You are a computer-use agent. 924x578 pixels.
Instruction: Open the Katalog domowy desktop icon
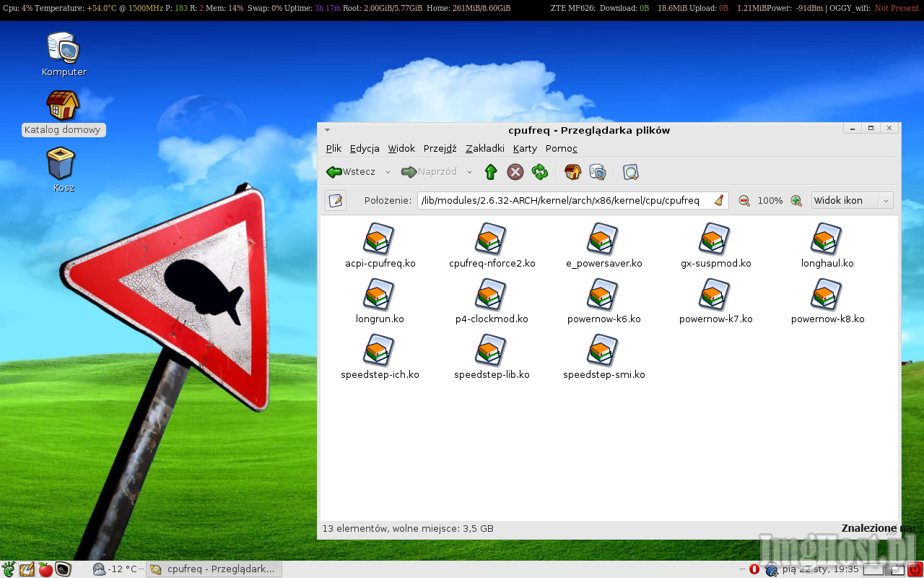[64, 113]
